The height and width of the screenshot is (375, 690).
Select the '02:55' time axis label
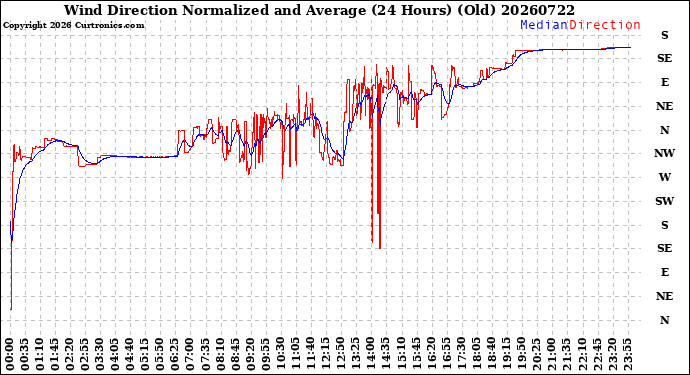tap(85, 355)
